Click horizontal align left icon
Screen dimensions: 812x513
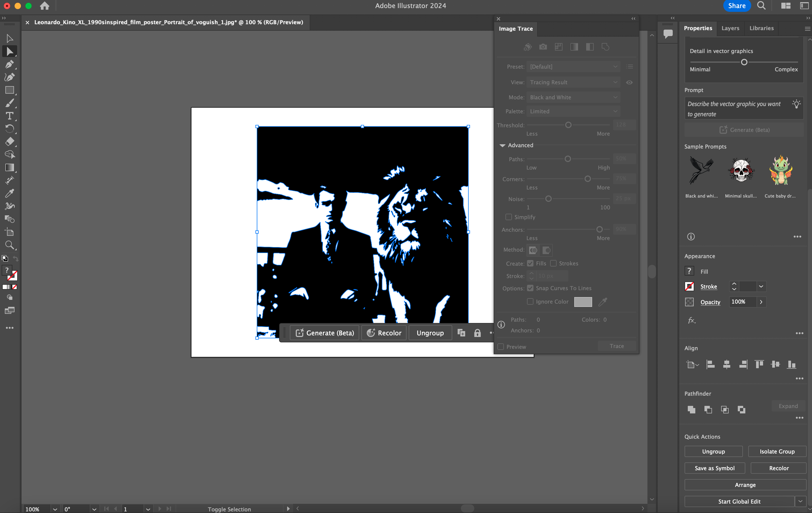[710, 364]
